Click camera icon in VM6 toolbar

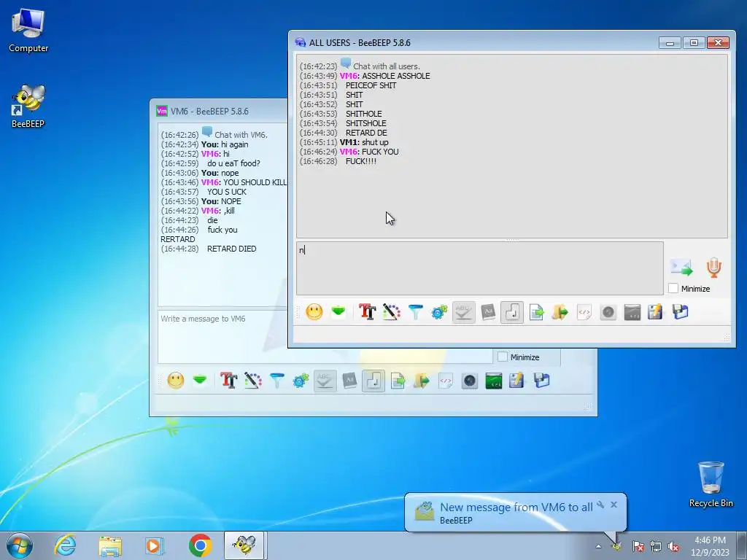pyautogui.click(x=470, y=381)
